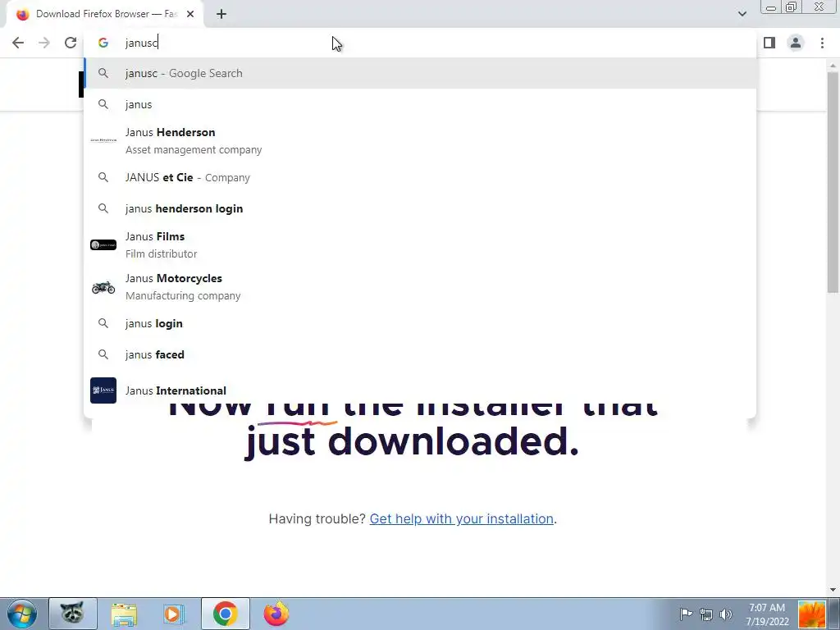Choose 'janusc - Google Search' suggestion
The width and height of the screenshot is (840, 630).
point(421,73)
